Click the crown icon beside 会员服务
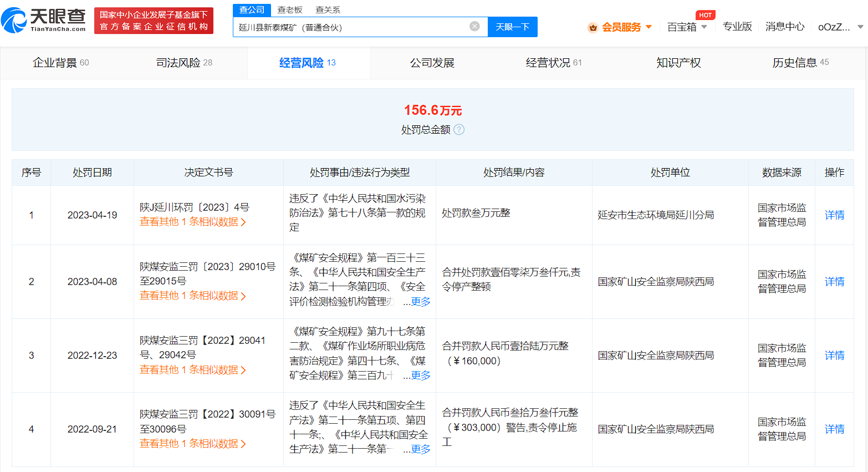Viewport: 868px width, 472px height. click(593, 26)
